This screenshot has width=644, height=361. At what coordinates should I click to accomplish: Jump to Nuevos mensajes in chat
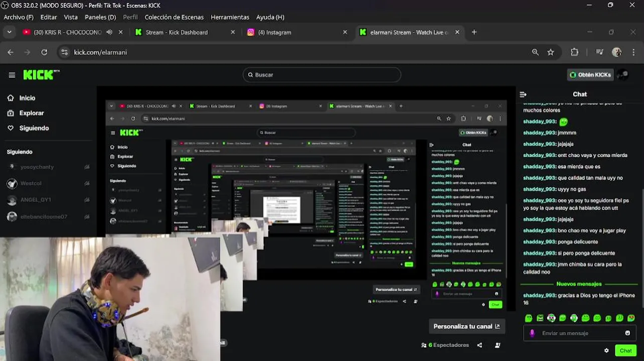(x=579, y=284)
